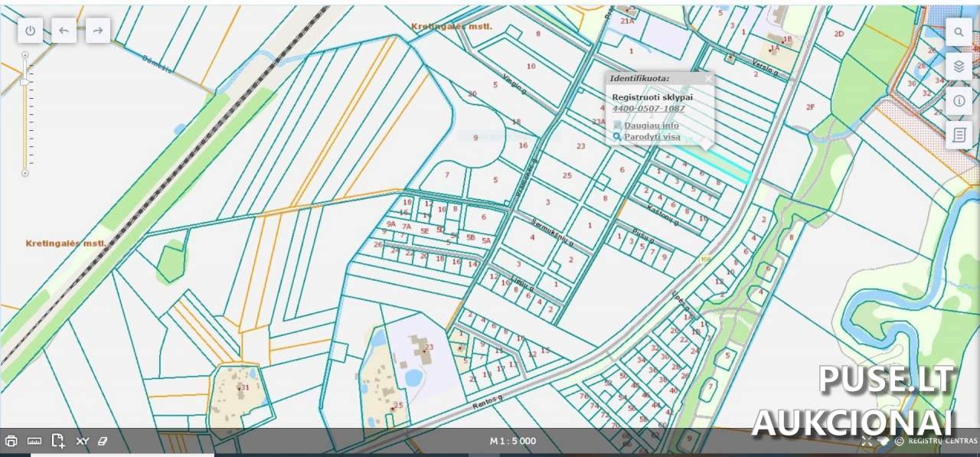Viewport: 980px width, 457px height.
Task: Click the zoom slider handle
Action: (24, 81)
